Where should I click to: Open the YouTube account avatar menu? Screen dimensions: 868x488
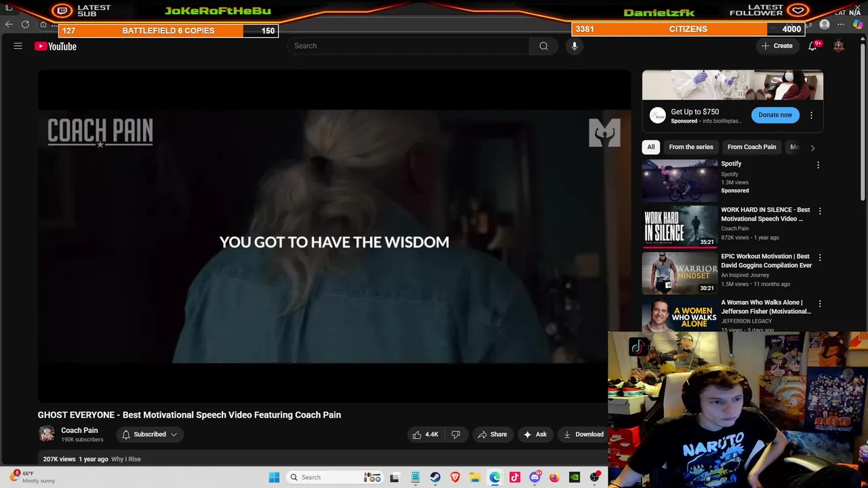[839, 46]
